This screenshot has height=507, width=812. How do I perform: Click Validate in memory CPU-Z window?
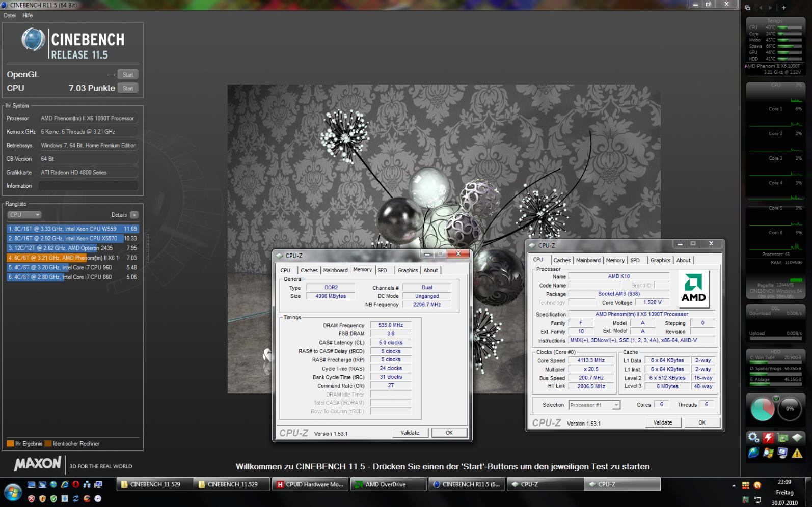pos(410,433)
